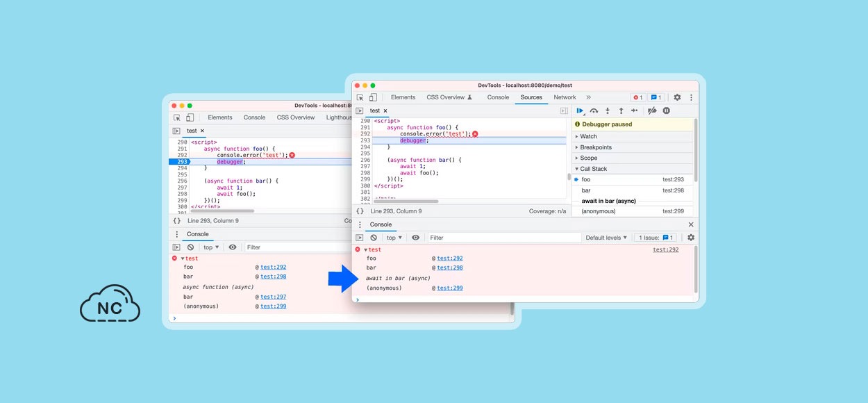Expand the Breakpoints section
Viewport: 868px width, 403px height.
[633, 147]
